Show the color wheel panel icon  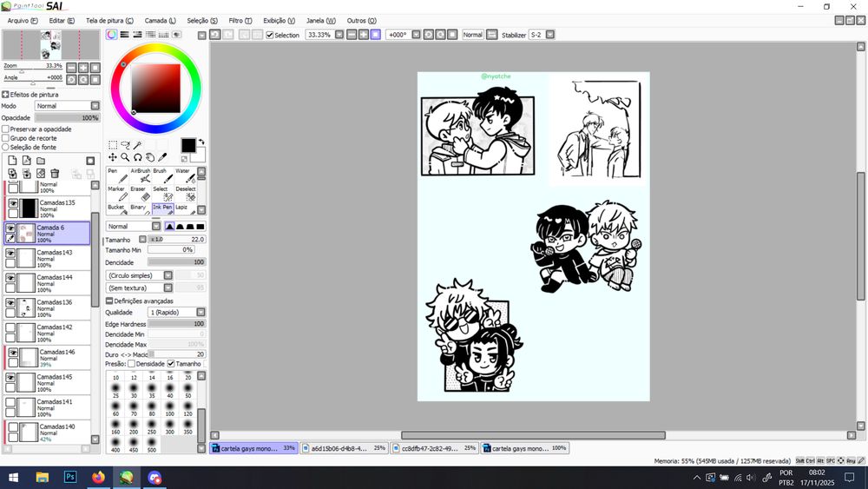click(x=112, y=35)
